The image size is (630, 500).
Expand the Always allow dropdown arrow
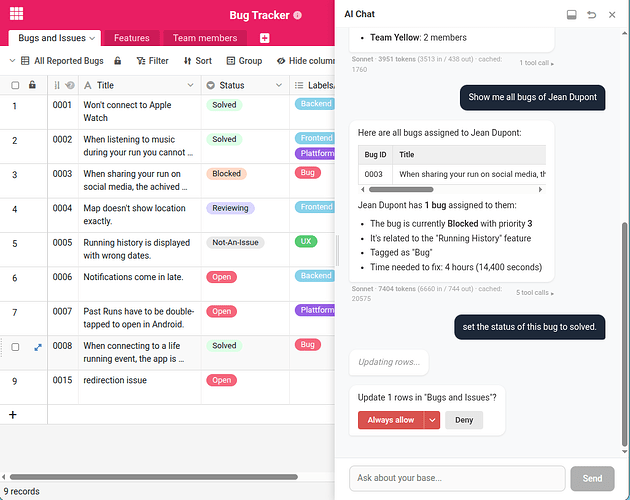(432, 420)
